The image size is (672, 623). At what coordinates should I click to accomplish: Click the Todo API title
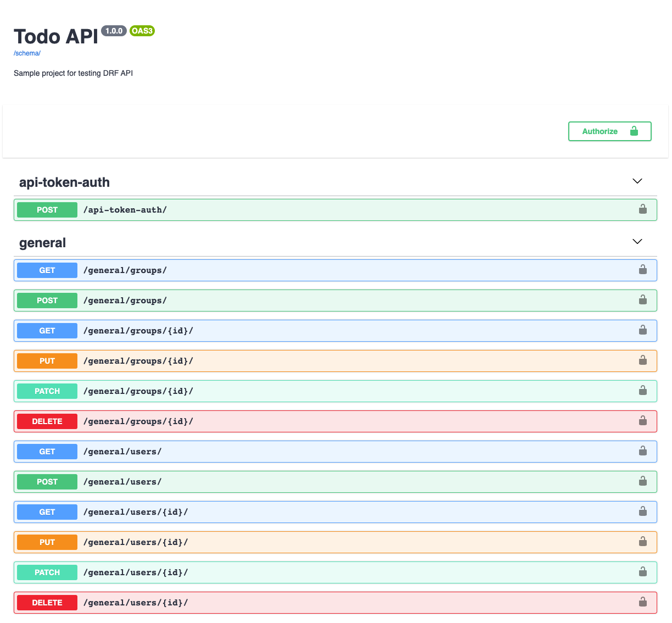coord(56,37)
